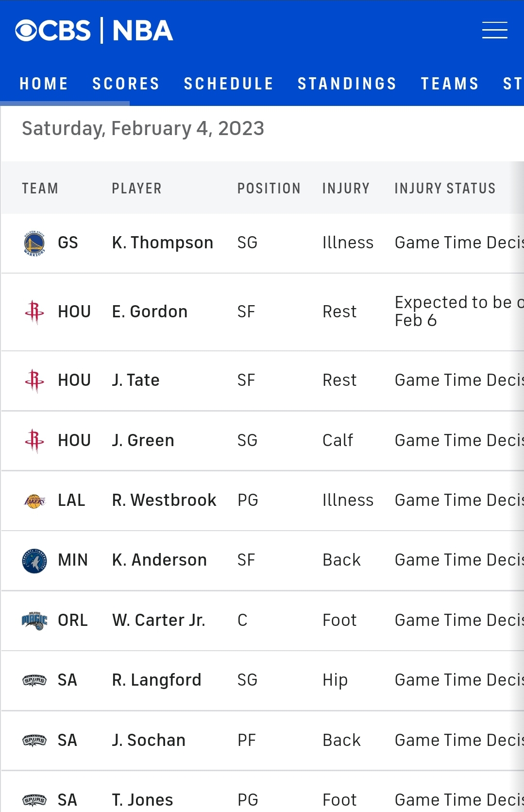
Task: Select the Home tab
Action: tap(44, 84)
